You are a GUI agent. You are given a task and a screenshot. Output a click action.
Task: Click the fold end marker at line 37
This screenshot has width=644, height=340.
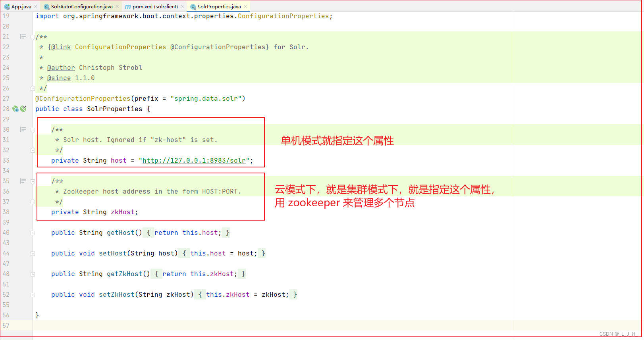pos(33,202)
